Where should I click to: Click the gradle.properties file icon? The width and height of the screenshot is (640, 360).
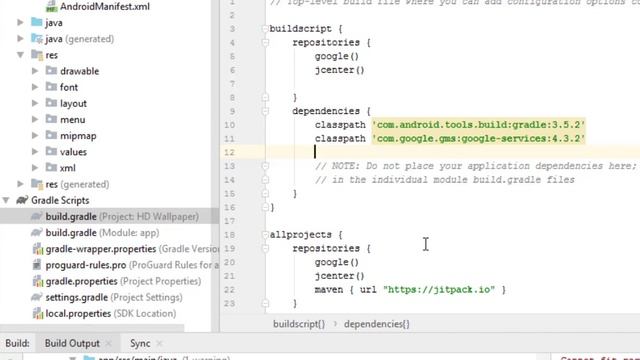(38, 281)
